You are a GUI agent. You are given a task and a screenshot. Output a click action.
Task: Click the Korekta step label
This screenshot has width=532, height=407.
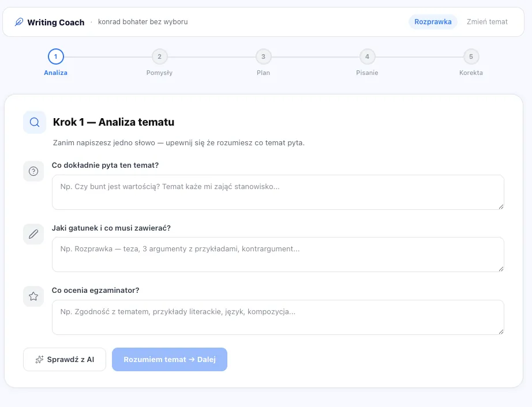click(471, 73)
